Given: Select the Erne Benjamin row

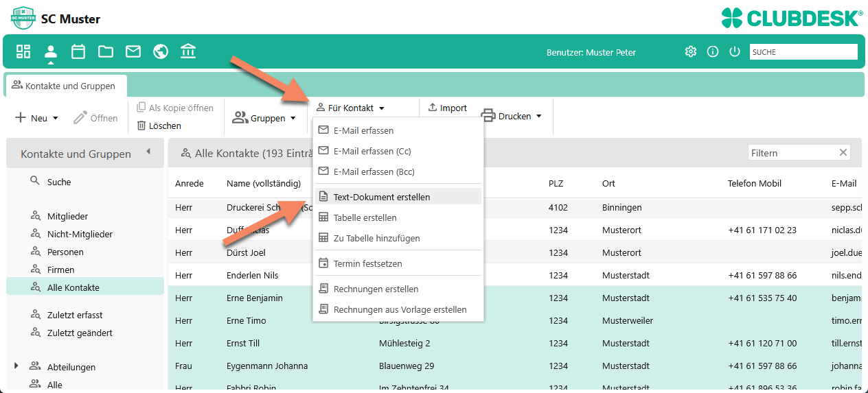Looking at the screenshot, I should [x=515, y=298].
